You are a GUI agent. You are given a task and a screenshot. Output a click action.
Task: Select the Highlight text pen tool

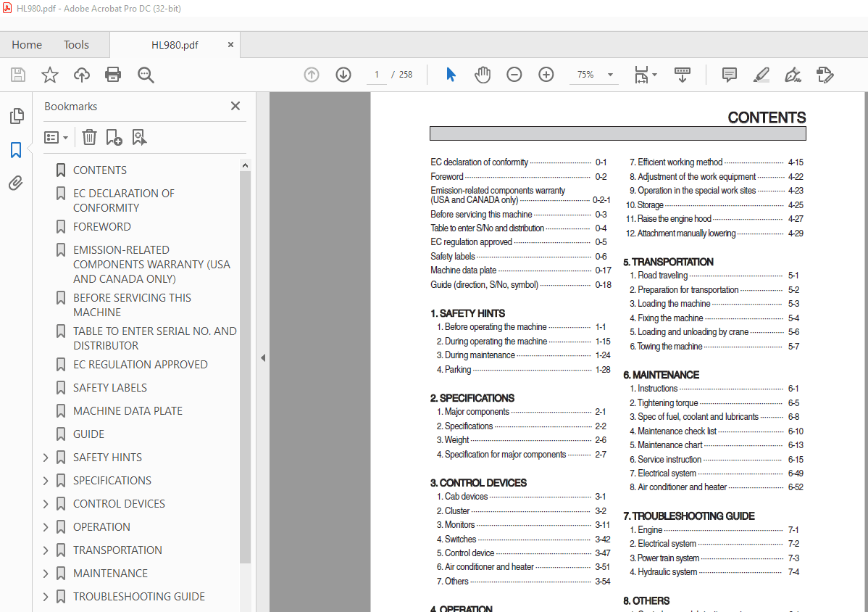pyautogui.click(x=761, y=75)
